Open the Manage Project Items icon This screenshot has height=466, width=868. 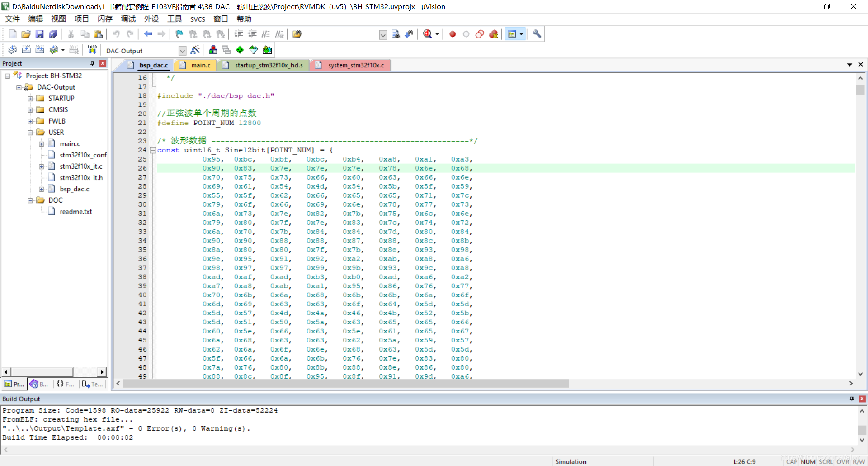(x=213, y=50)
